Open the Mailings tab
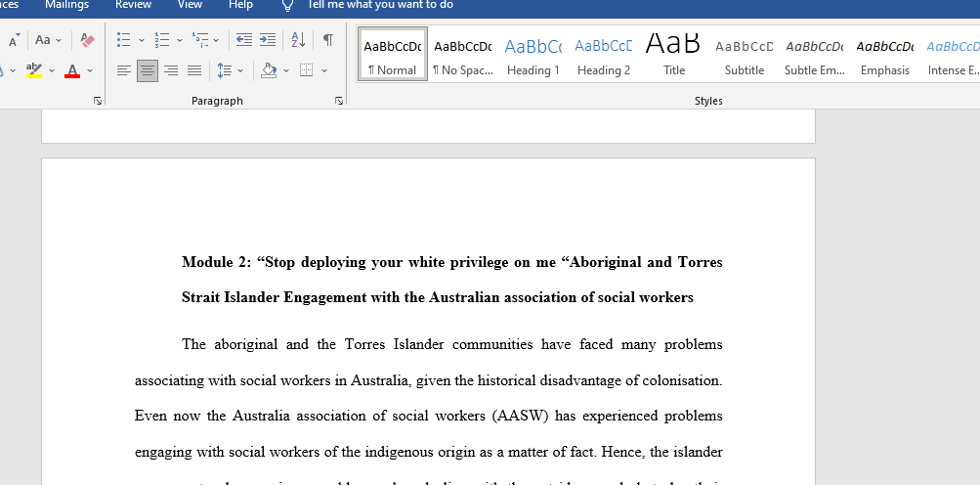Screen dimensions: 980x485 (x=66, y=5)
